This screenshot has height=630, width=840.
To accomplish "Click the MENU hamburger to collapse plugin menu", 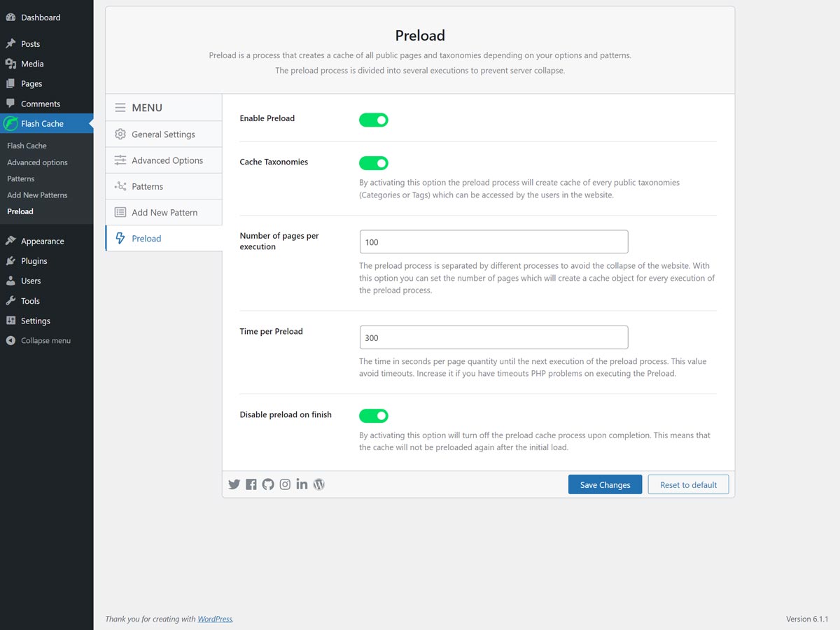I will pos(119,107).
